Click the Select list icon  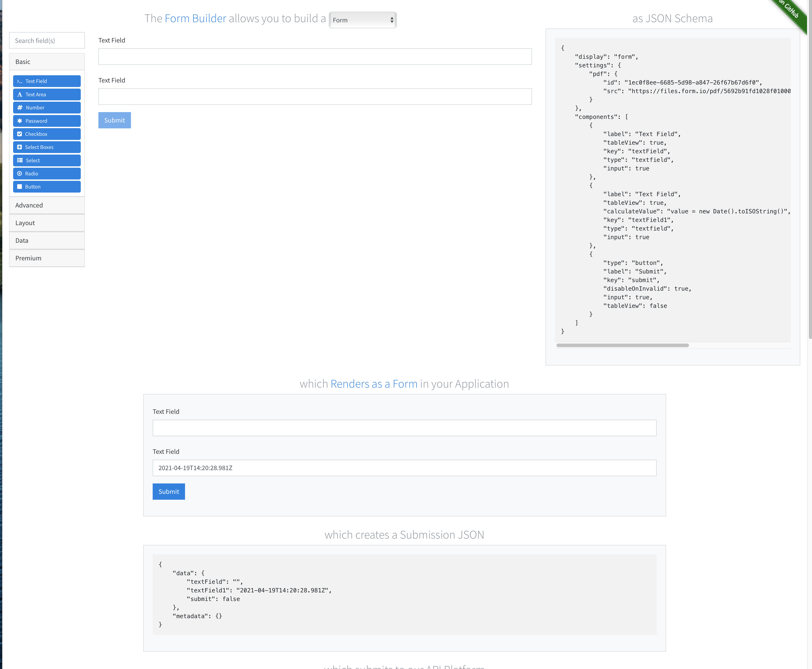pos(20,160)
